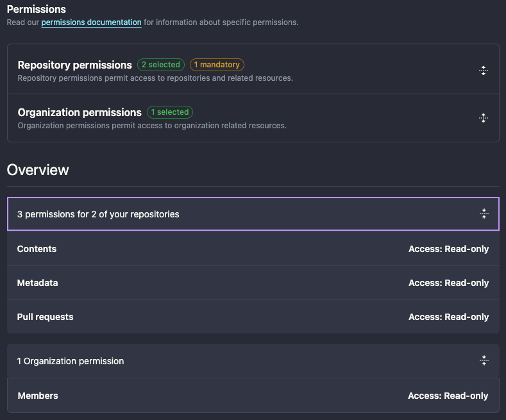Click Read-only access label for Pull requests

pos(448,317)
